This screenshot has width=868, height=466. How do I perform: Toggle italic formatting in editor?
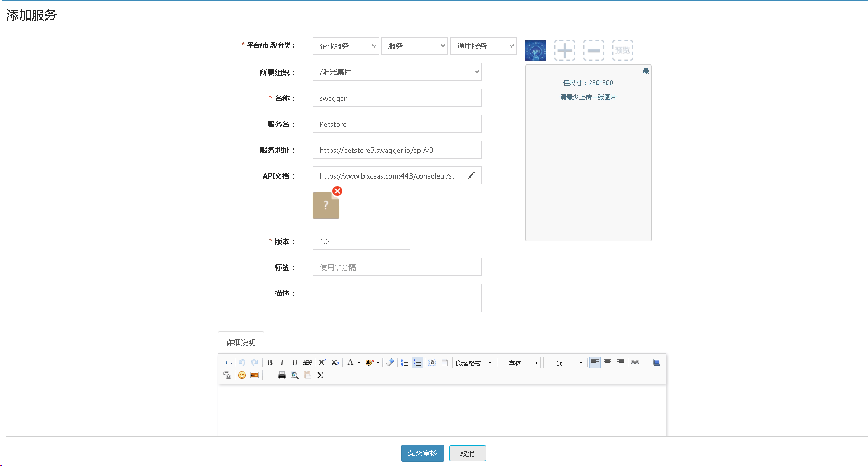pos(282,362)
